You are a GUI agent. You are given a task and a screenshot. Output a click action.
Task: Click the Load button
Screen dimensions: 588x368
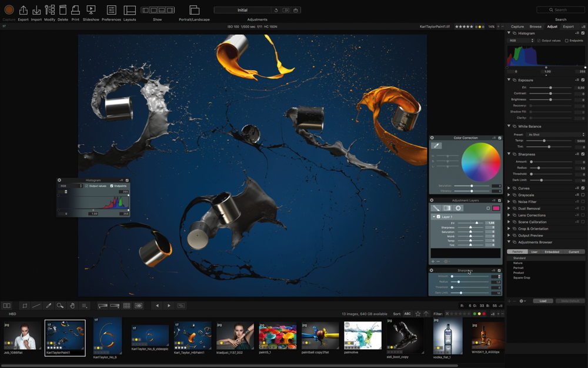point(543,301)
